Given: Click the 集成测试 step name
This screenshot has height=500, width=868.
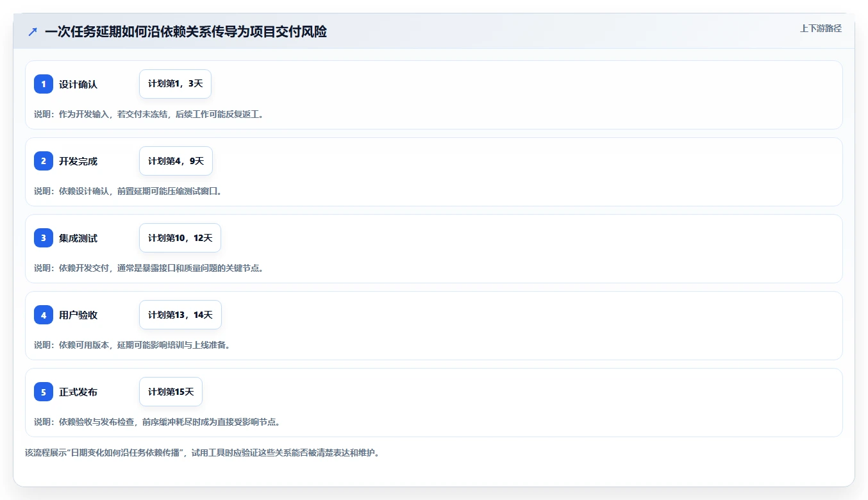Looking at the screenshot, I should click(x=78, y=238).
